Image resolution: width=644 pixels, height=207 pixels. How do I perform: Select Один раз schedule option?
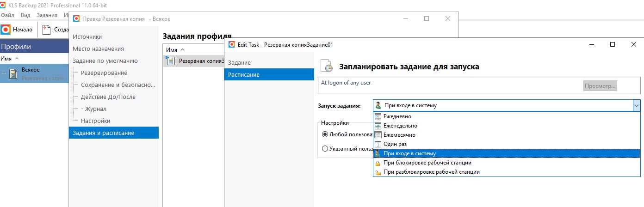pyautogui.click(x=395, y=144)
